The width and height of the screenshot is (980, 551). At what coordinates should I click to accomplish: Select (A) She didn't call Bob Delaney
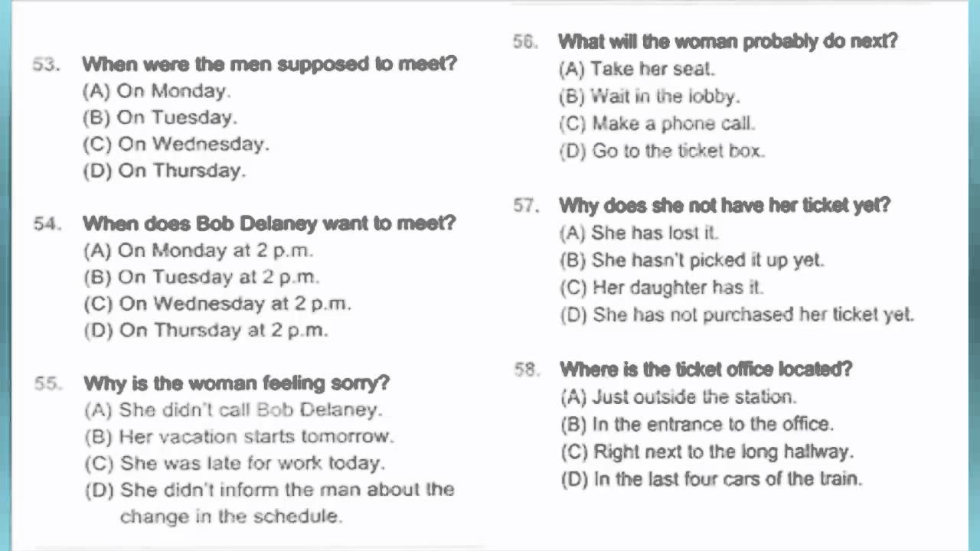coord(234,410)
